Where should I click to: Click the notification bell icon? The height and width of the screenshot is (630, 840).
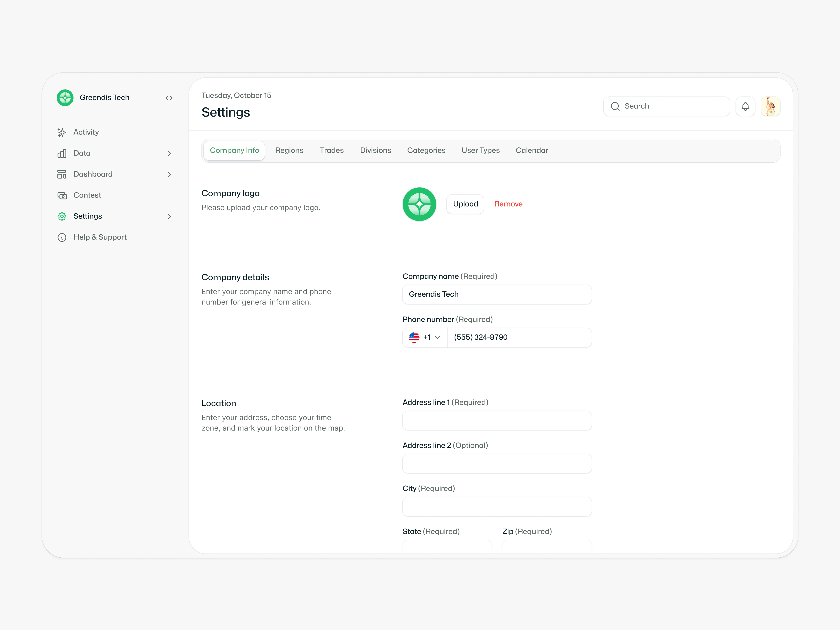point(745,106)
